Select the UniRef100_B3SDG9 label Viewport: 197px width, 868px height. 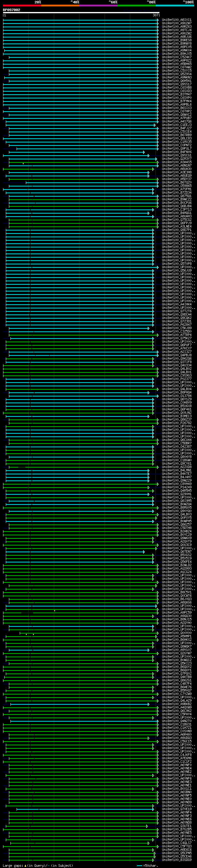click(177, 860)
